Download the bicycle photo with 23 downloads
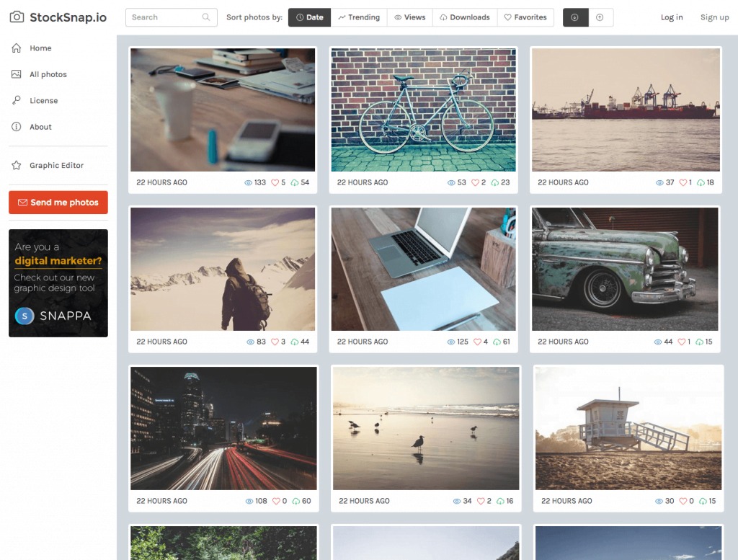This screenshot has height=560, width=738. point(495,182)
